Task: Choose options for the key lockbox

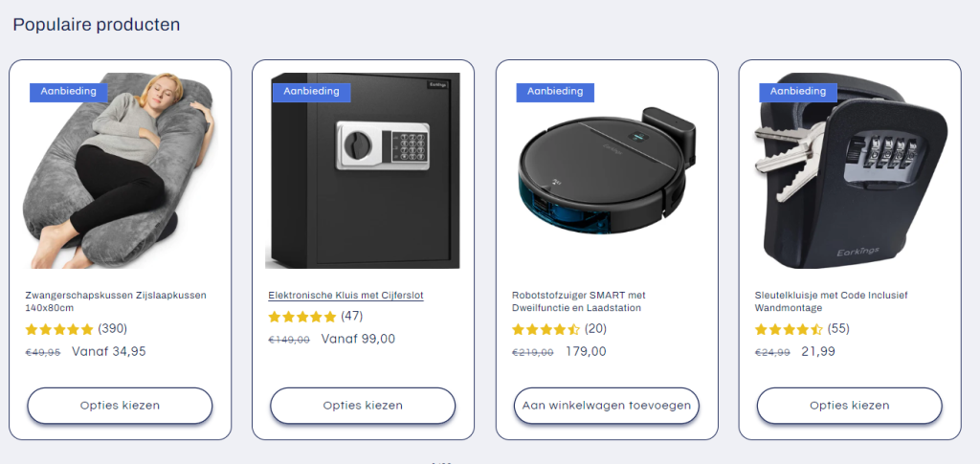Action: 850,406
